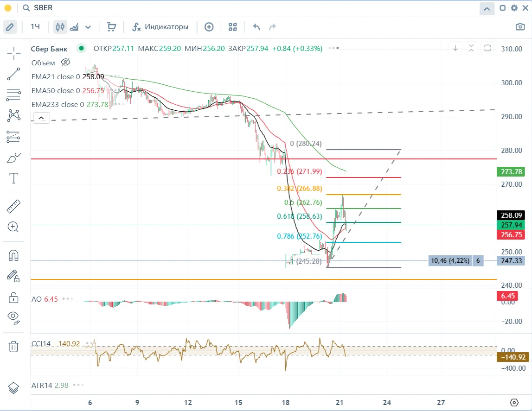Toggle the Объем volume visibility eye

click(x=65, y=63)
